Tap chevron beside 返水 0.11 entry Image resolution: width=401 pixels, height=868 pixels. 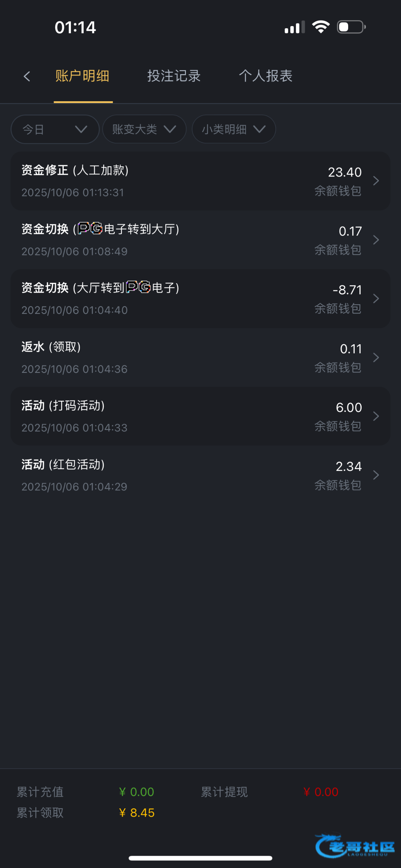pyautogui.click(x=376, y=358)
